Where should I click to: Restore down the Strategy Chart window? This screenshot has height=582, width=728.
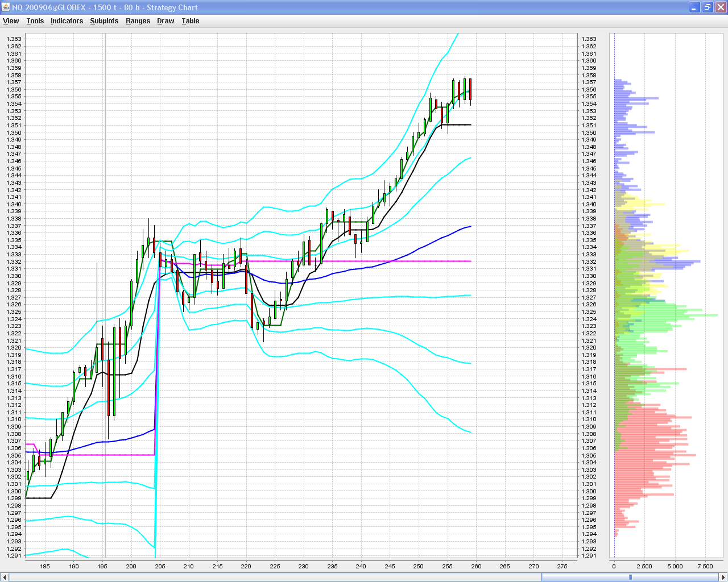(x=707, y=7)
